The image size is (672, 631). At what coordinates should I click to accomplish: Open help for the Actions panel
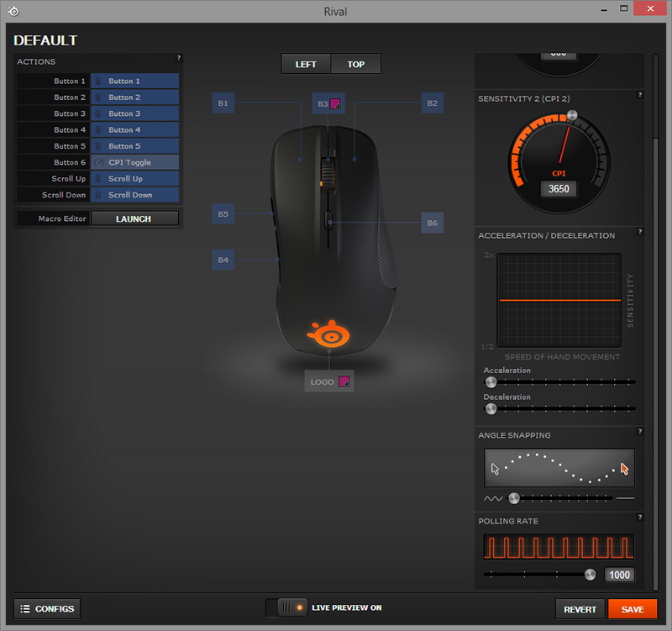point(178,58)
